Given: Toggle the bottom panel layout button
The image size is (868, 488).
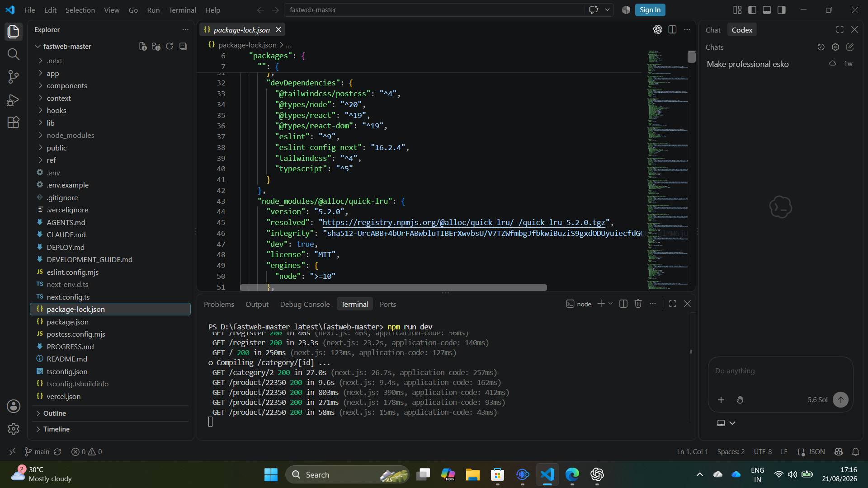Looking at the screenshot, I should click(x=767, y=10).
